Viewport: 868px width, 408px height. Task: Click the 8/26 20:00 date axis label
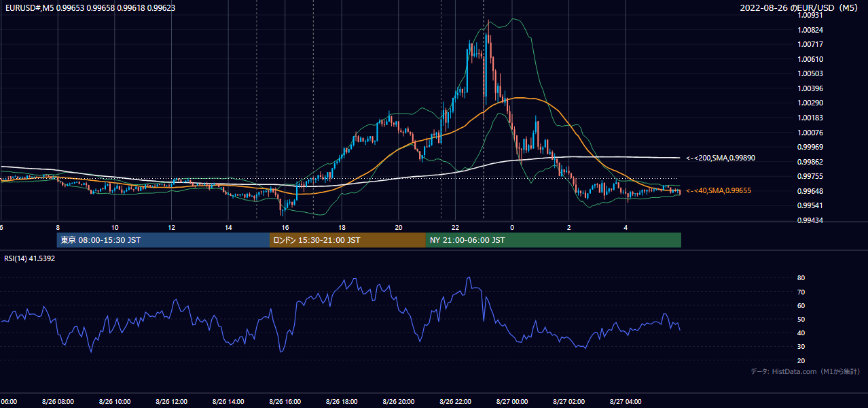(399, 402)
